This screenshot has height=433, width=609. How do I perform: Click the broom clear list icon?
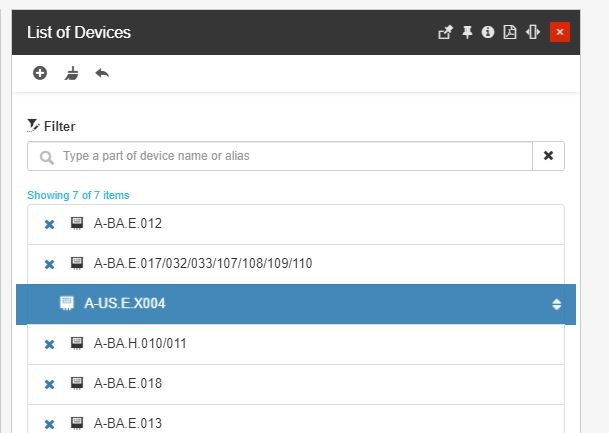(71, 73)
